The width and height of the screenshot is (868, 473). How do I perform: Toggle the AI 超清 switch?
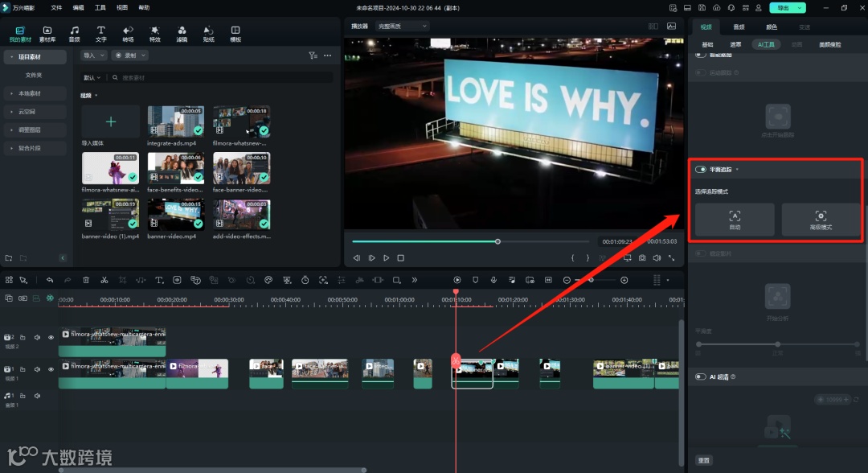pyautogui.click(x=701, y=376)
